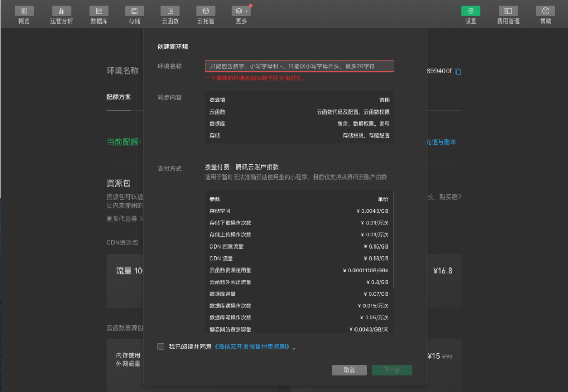568x392 pixels.
Task: Select the 存储空间 pricing row
Action: click(299, 211)
